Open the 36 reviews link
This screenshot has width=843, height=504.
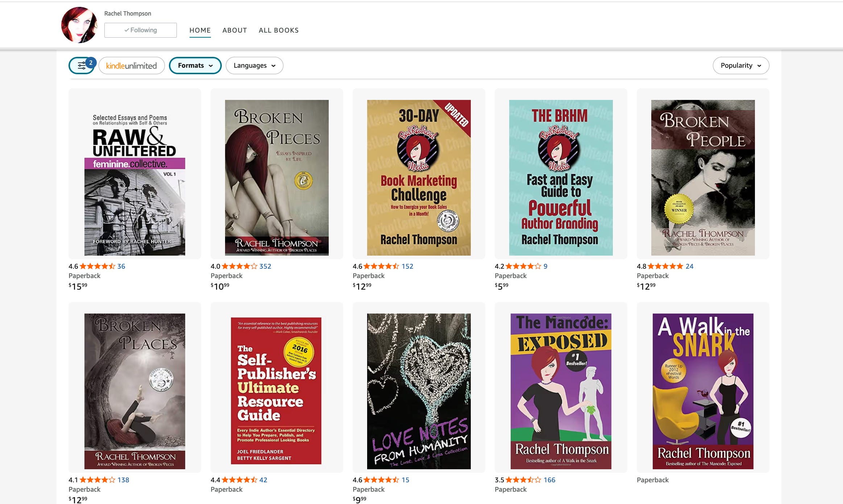click(x=121, y=266)
